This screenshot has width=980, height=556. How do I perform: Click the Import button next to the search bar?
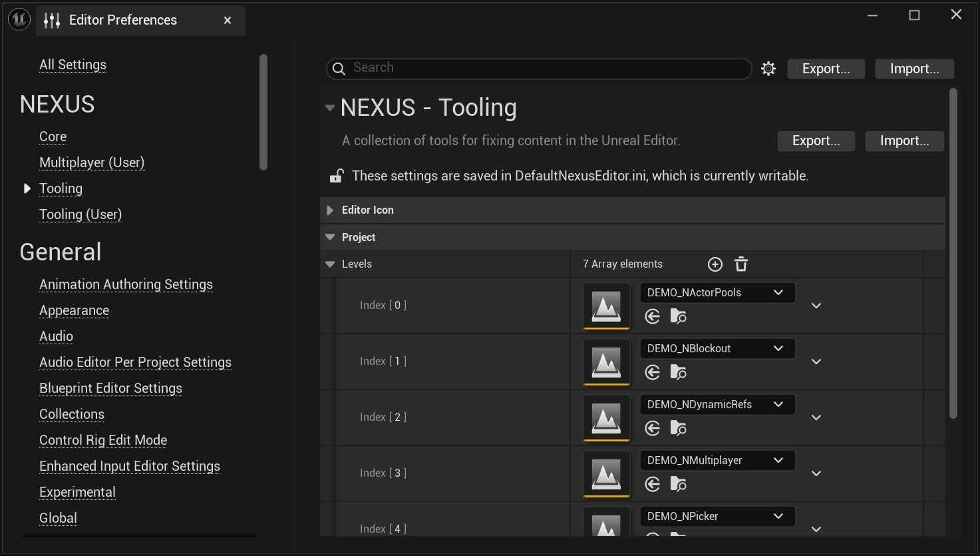pyautogui.click(x=913, y=69)
